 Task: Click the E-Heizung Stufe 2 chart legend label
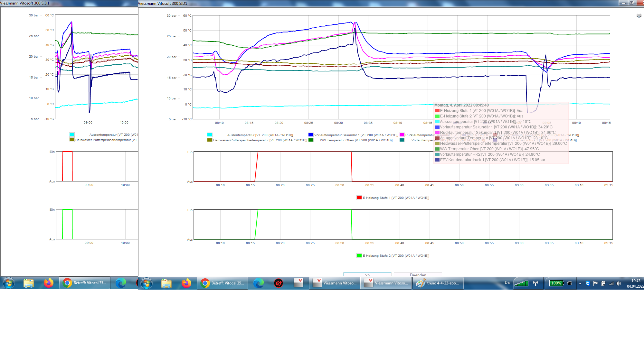pos(396,256)
